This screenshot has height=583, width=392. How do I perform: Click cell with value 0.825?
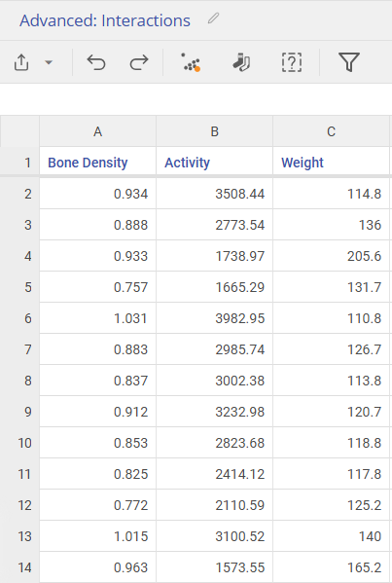pos(97,474)
